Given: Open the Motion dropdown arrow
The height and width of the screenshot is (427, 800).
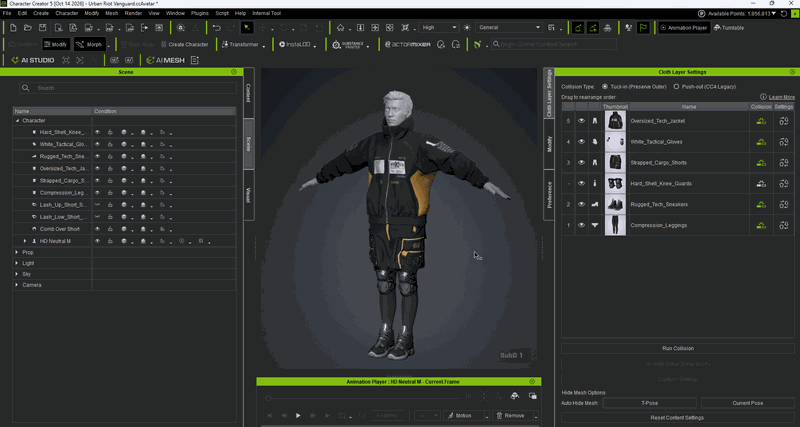Looking at the screenshot, I should point(487,416).
